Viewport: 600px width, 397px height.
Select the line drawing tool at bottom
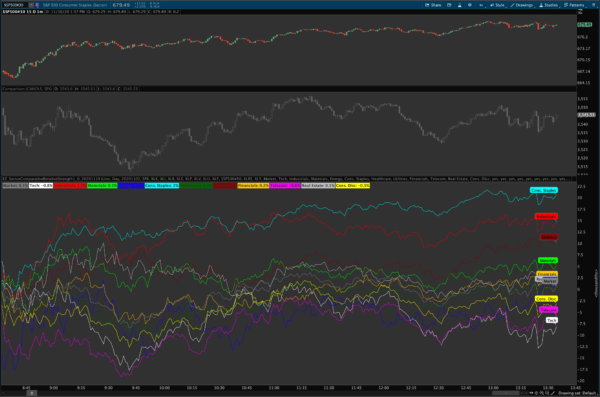(x=553, y=393)
